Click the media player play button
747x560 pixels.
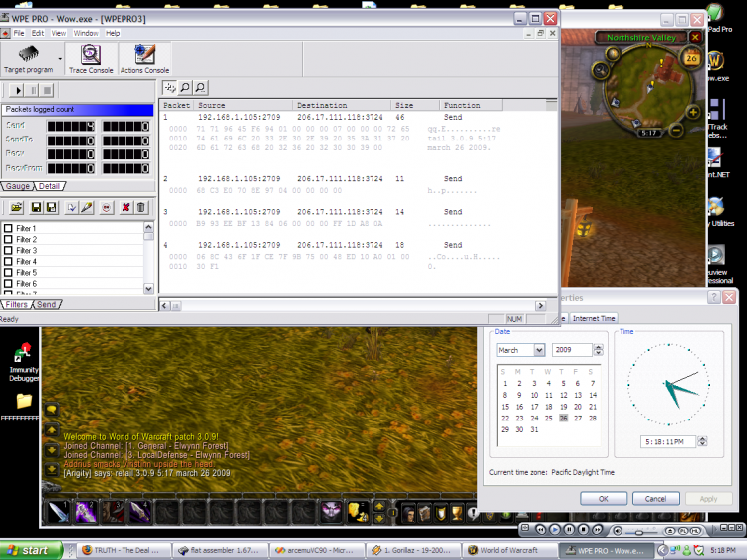[554, 529]
